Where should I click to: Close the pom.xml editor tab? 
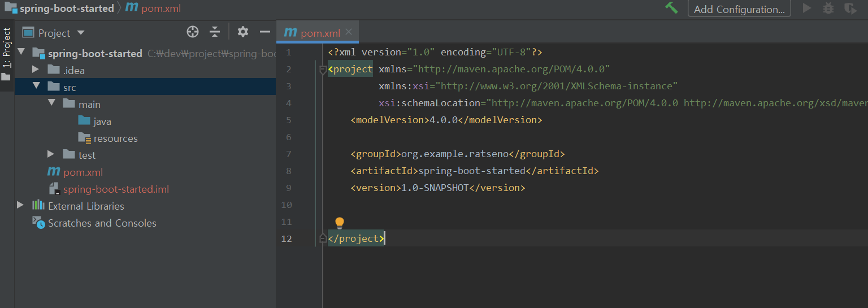point(349,32)
